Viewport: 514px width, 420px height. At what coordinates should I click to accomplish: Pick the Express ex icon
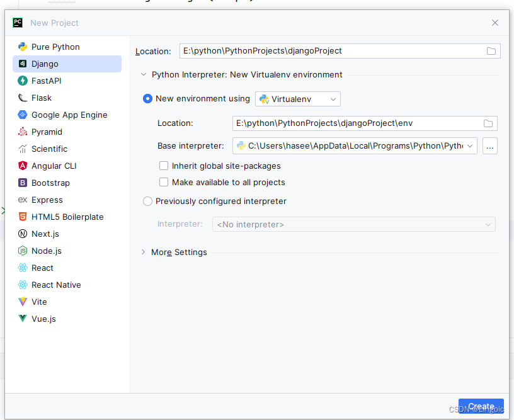pos(23,200)
